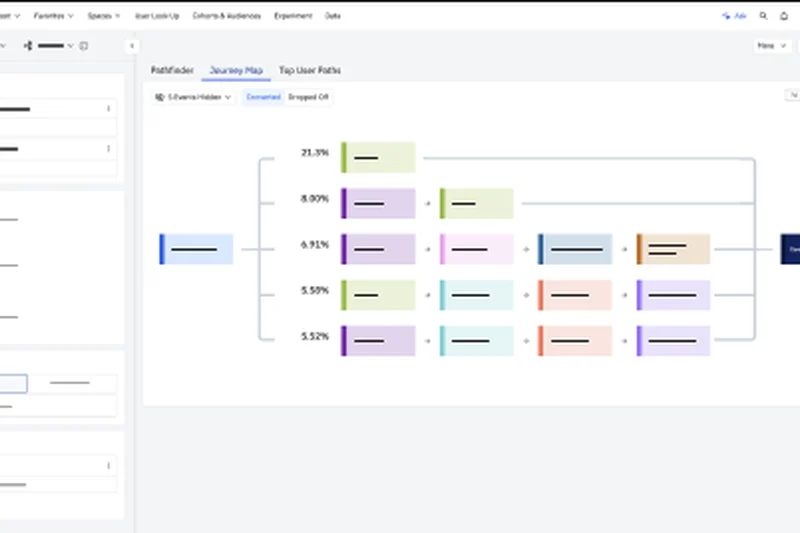This screenshot has height=533, width=800.
Task: Click the Ask AI sparkle button
Action: coord(734,16)
